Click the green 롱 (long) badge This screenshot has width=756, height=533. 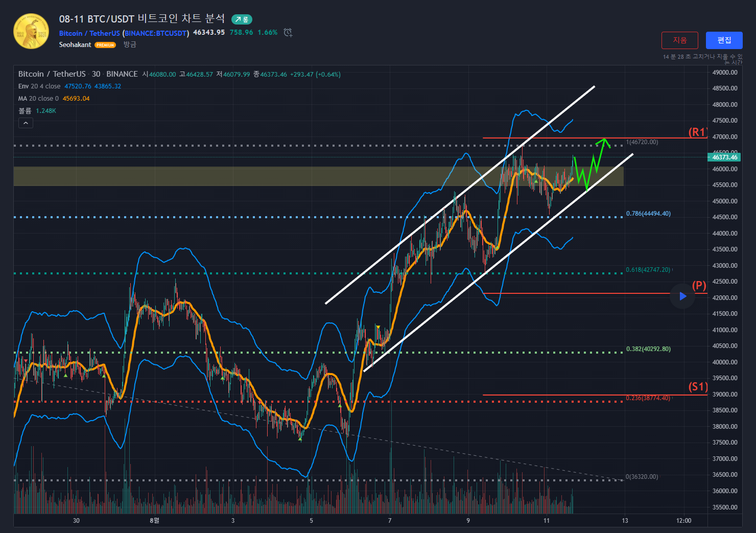(242, 19)
